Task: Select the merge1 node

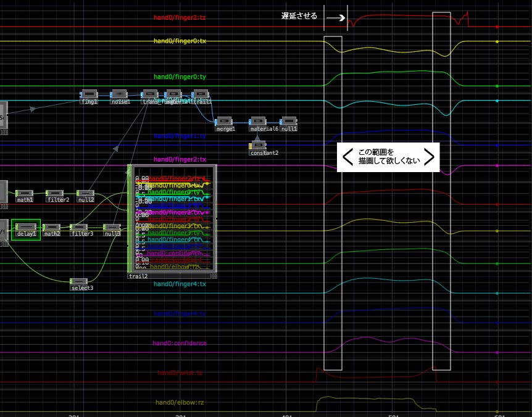Action: 223,122
